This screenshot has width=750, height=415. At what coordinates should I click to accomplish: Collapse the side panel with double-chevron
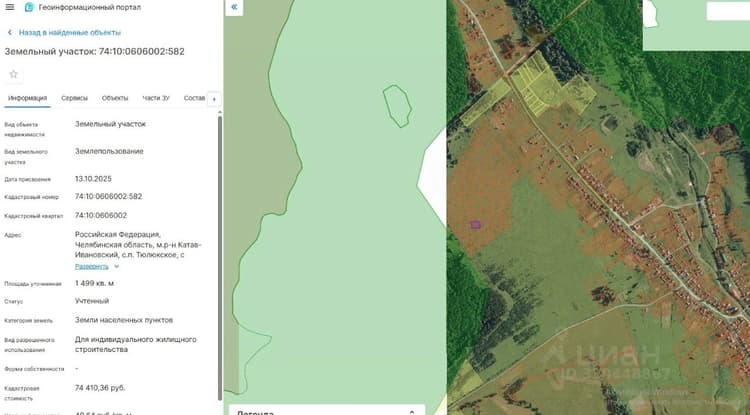coord(234,7)
